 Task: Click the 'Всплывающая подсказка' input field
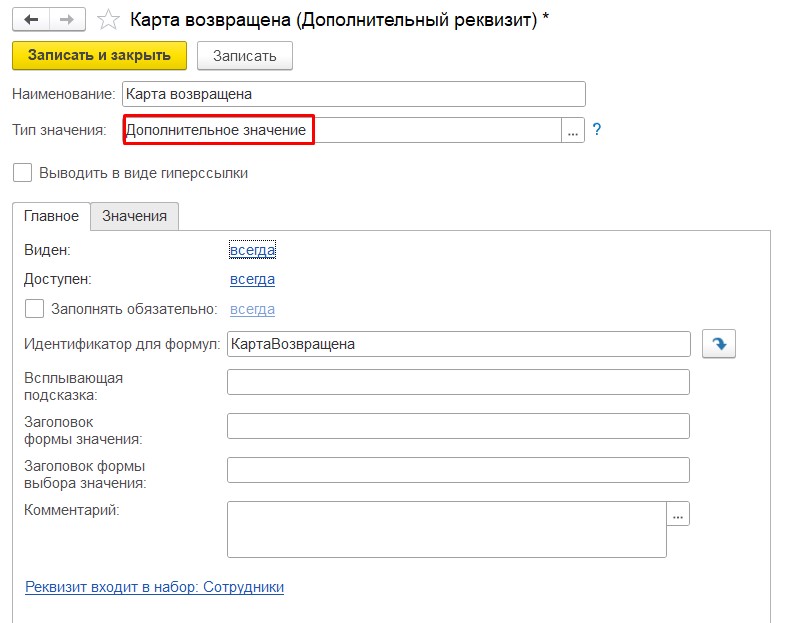[x=458, y=383]
